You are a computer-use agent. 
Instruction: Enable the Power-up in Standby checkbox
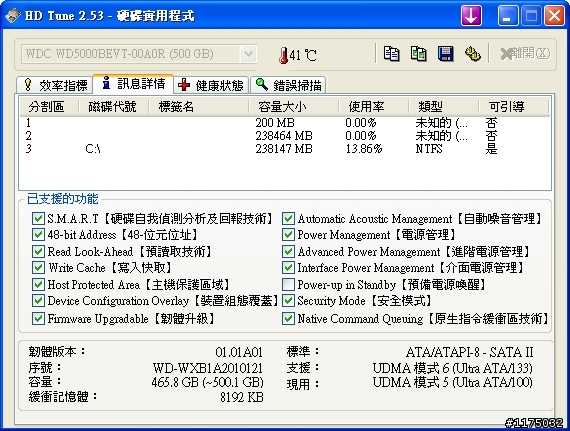[x=288, y=285]
